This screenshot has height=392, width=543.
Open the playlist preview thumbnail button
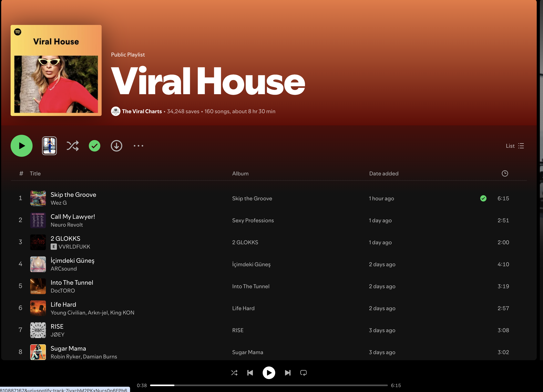pos(49,146)
